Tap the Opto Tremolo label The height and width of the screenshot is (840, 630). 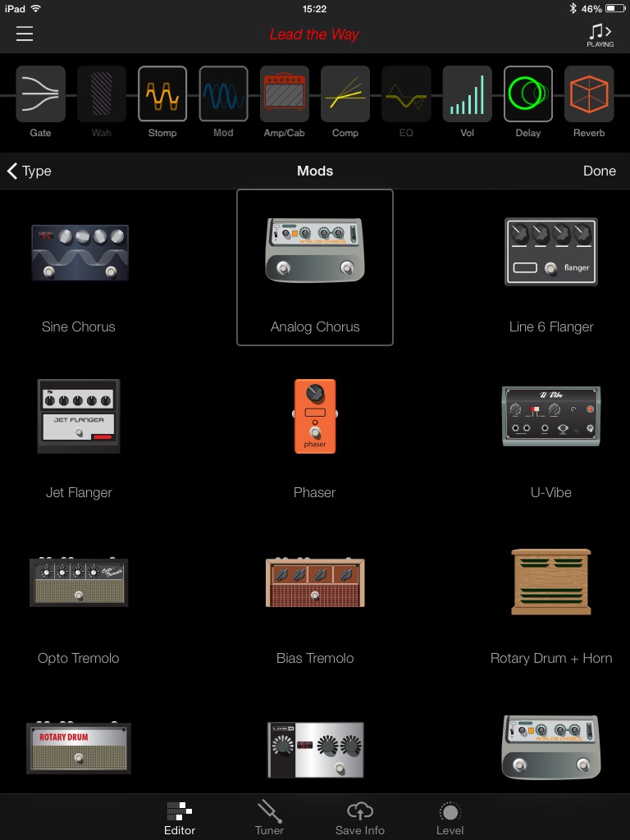79,659
